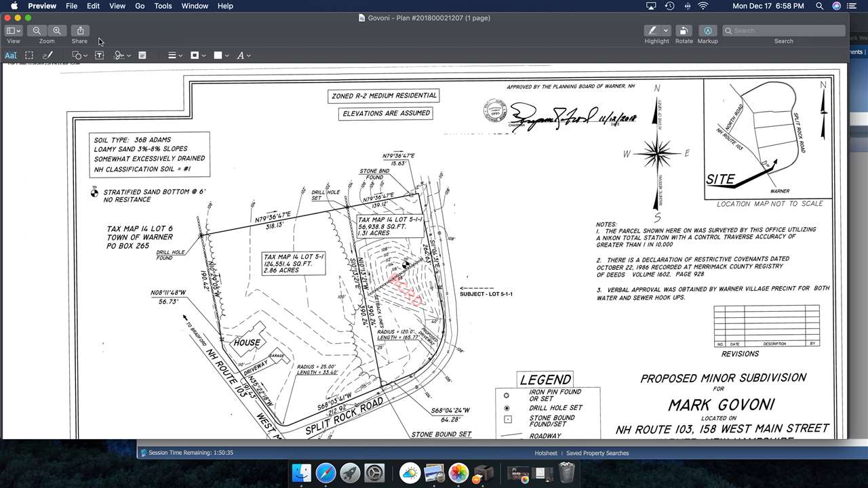Open the Fill Color dropdown

click(x=221, y=56)
